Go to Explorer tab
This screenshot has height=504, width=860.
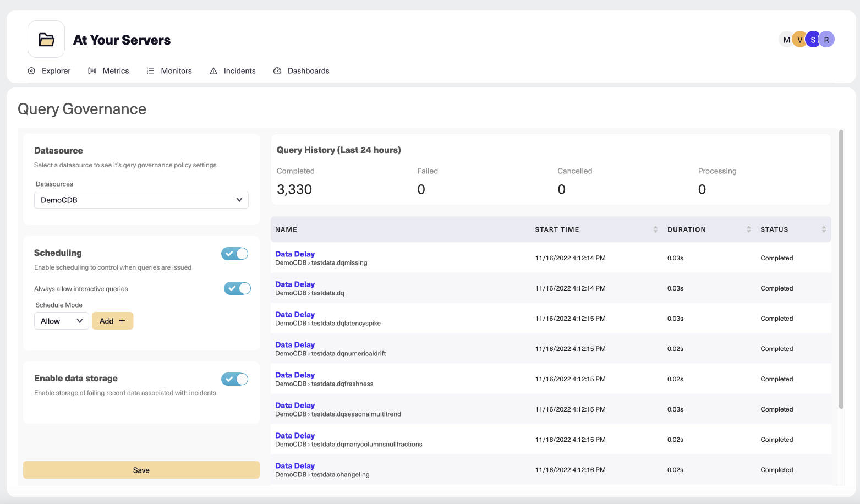(x=49, y=71)
